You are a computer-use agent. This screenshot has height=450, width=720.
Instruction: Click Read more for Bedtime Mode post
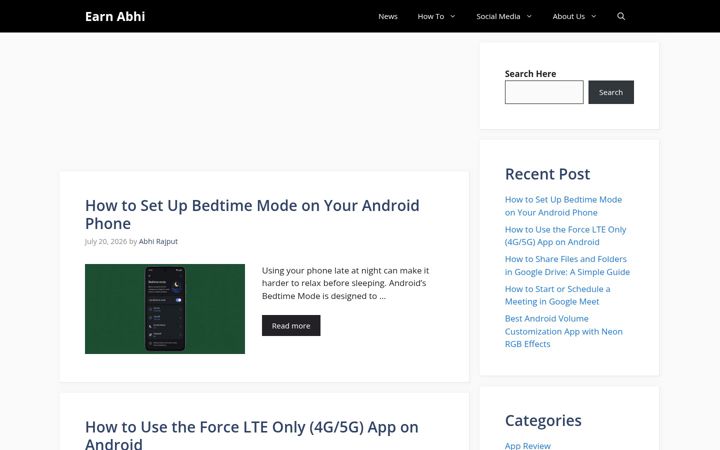291,326
